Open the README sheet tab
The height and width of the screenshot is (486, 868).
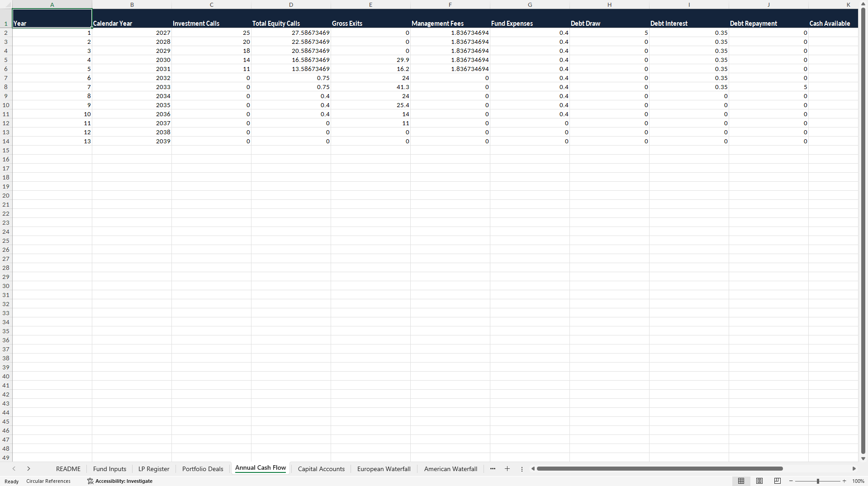(68, 469)
